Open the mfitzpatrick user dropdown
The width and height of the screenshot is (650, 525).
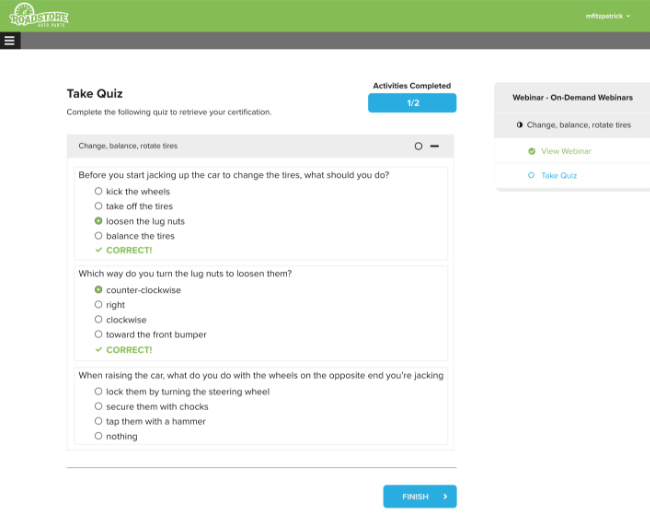[607, 16]
